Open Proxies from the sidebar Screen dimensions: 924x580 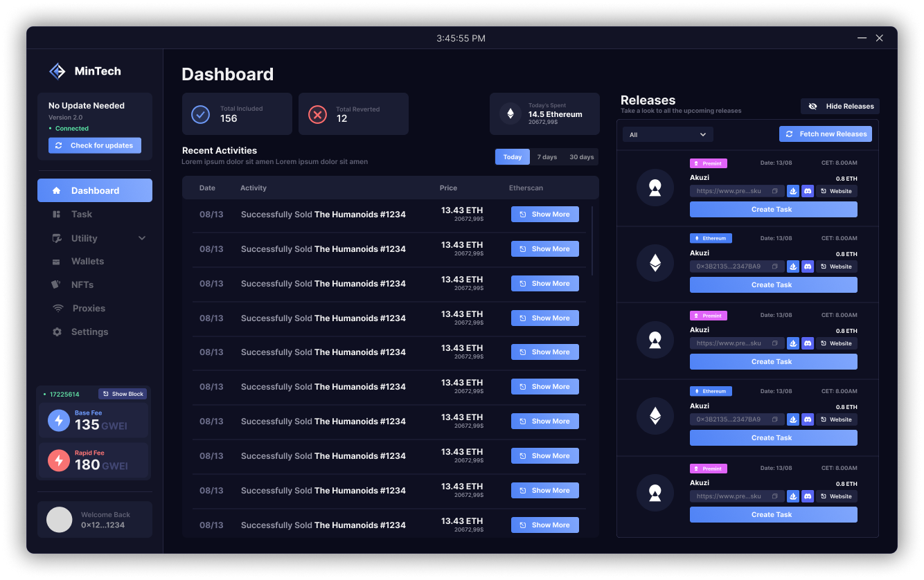pyautogui.click(x=89, y=309)
